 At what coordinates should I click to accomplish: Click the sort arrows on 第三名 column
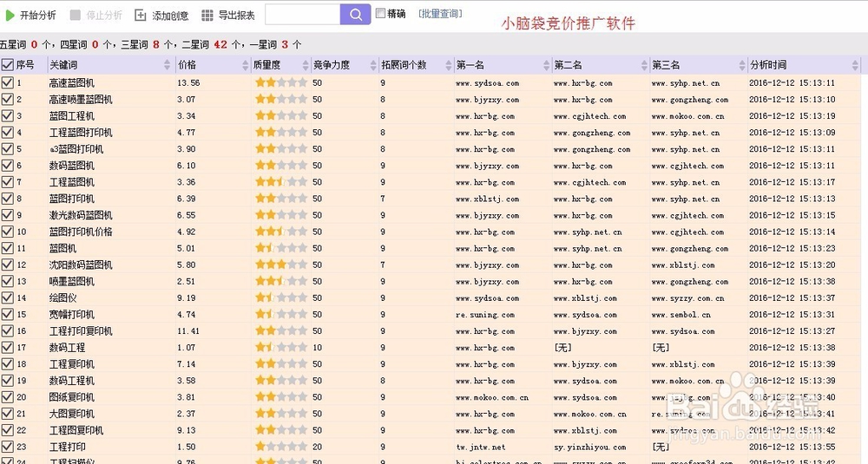click(742, 65)
